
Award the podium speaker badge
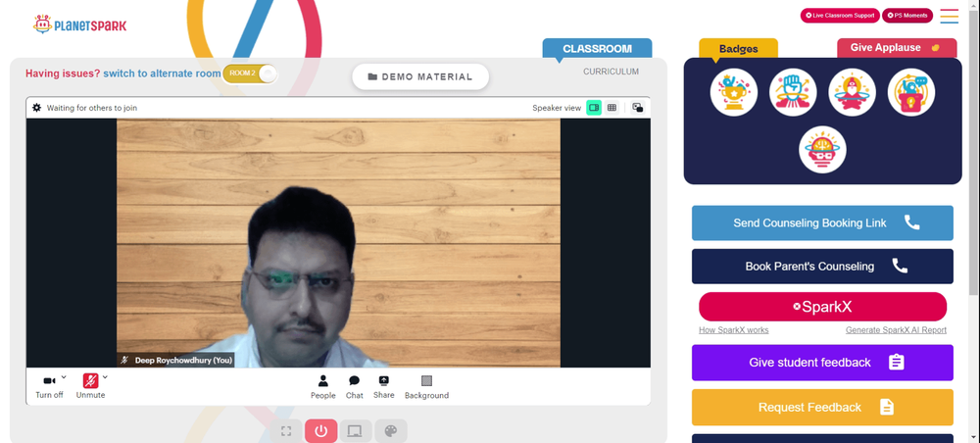(911, 92)
